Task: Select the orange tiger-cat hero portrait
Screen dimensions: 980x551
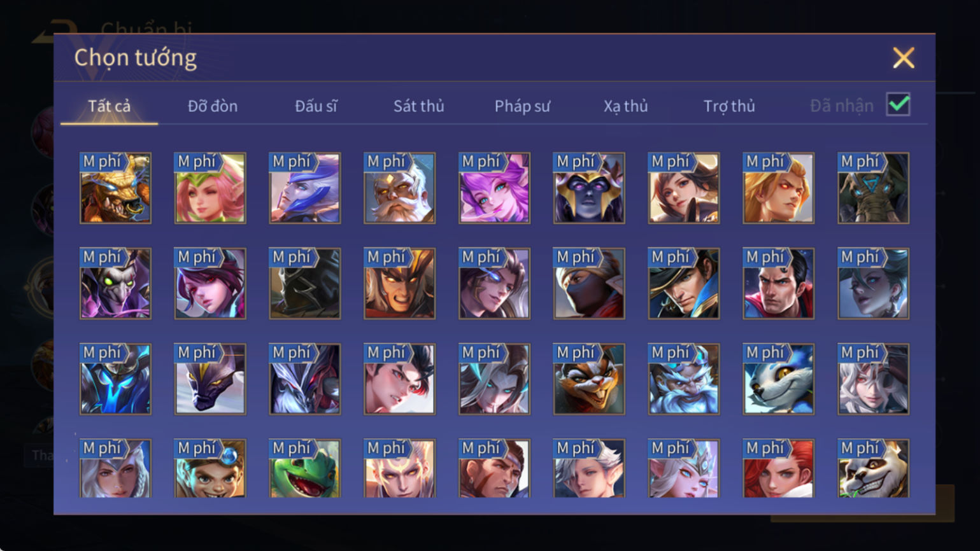Action: 589,379
